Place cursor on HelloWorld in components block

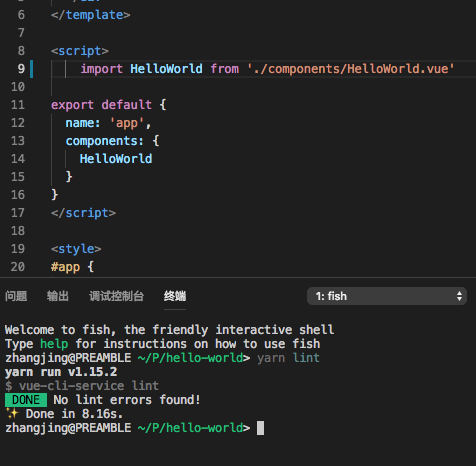click(x=116, y=159)
